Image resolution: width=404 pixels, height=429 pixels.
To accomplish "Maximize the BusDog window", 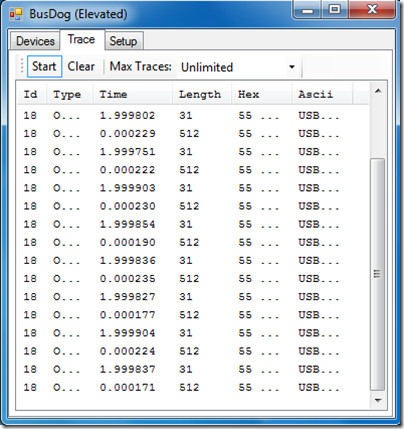I will (335, 10).
